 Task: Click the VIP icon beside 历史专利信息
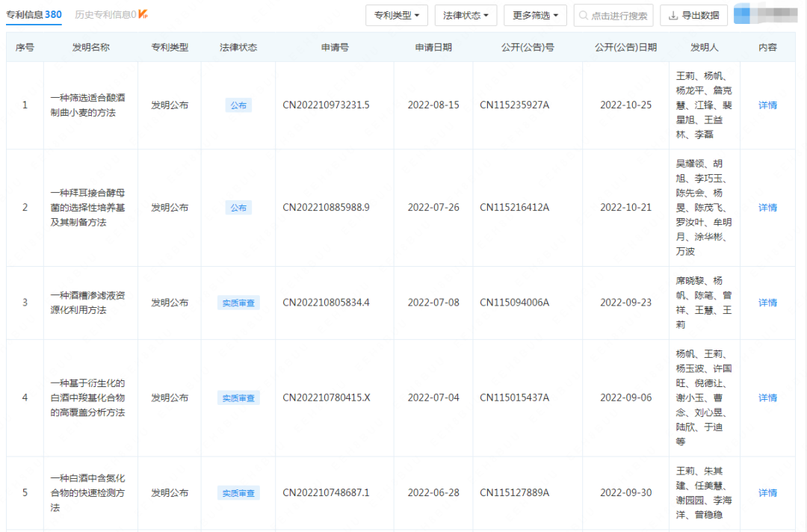coord(143,14)
